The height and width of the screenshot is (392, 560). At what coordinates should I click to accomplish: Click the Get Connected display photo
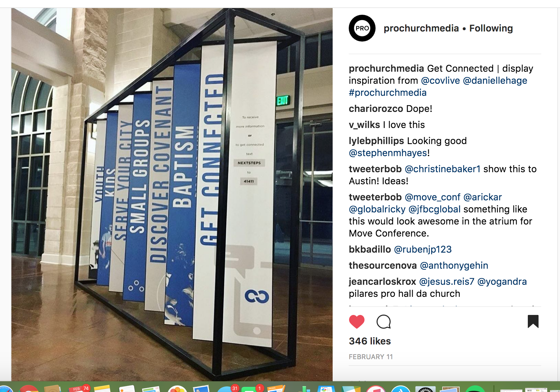(x=172, y=194)
